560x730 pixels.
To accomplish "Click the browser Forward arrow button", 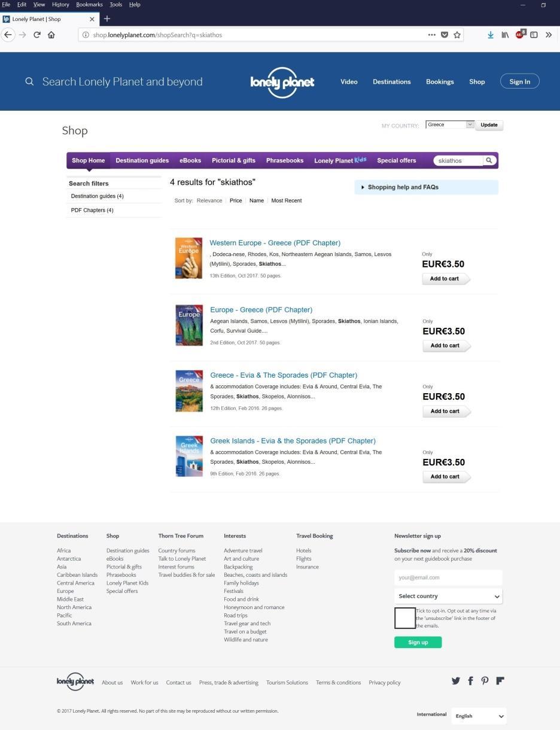I will point(23,35).
